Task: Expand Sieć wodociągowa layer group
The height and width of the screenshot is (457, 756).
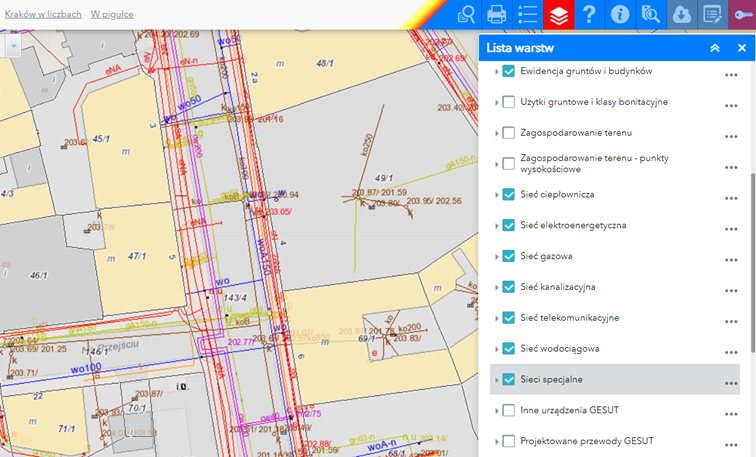Action: coord(496,349)
